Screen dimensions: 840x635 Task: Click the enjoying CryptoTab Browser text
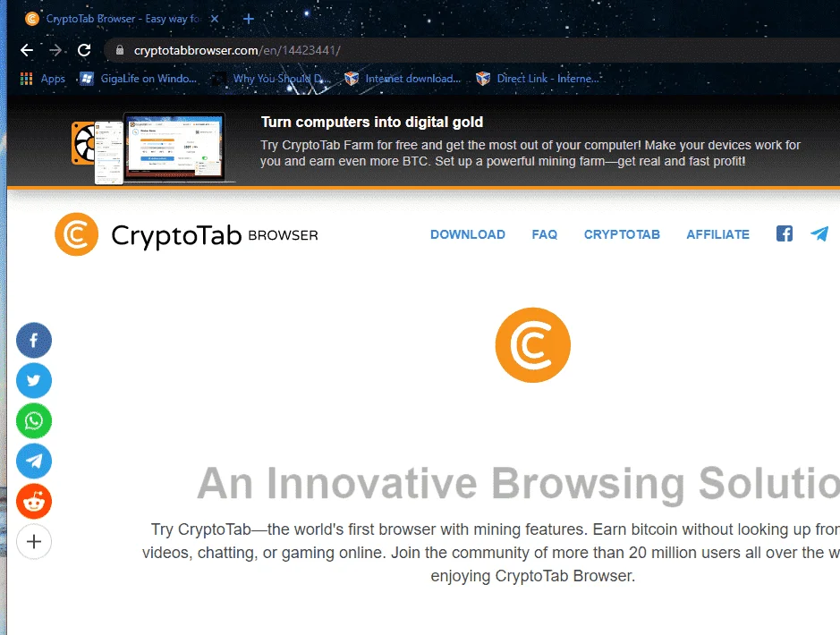tap(532, 576)
